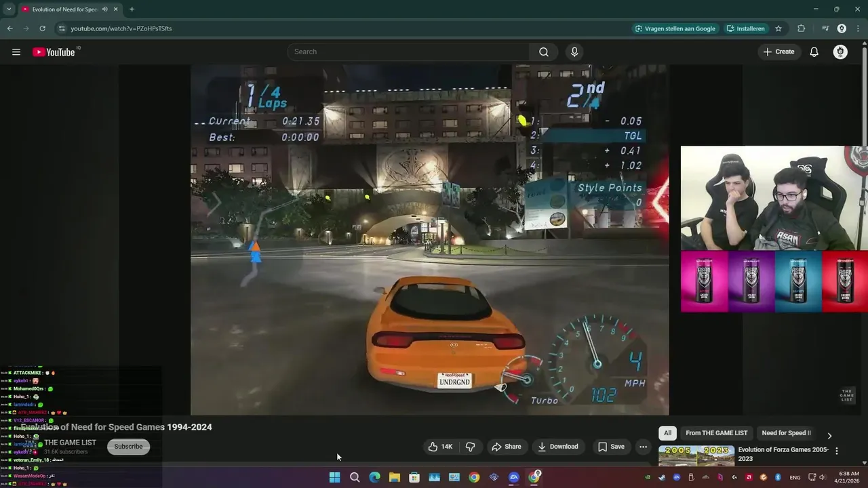Click Vragen stellen aan Google button
The height and width of the screenshot is (488, 868).
tap(675, 28)
